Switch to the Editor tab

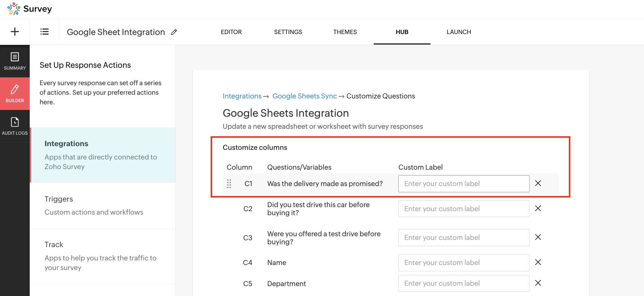[231, 32]
